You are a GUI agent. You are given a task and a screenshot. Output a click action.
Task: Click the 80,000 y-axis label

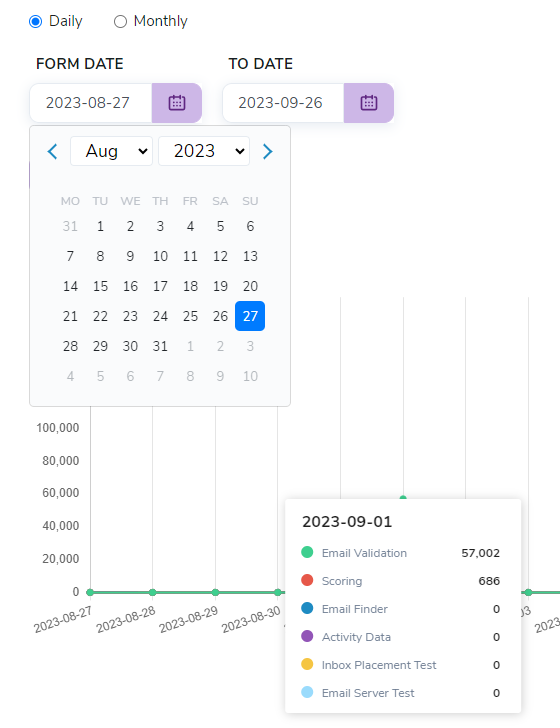tap(60, 461)
